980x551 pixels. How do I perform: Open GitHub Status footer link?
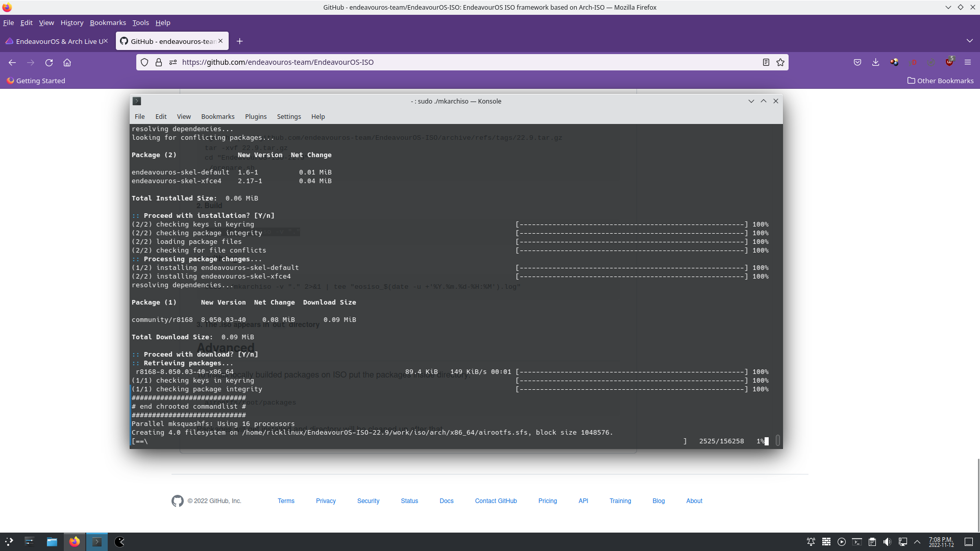point(409,501)
